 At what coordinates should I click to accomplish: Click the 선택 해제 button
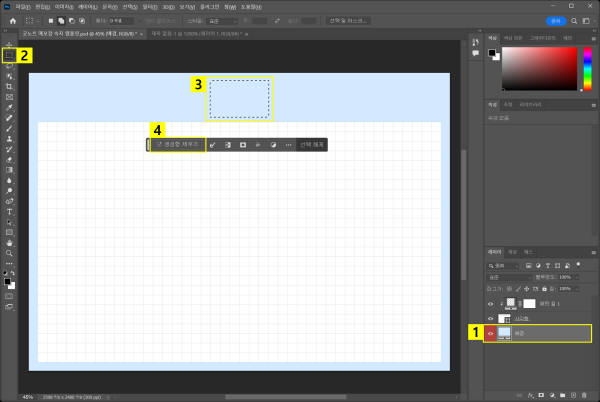pos(312,145)
